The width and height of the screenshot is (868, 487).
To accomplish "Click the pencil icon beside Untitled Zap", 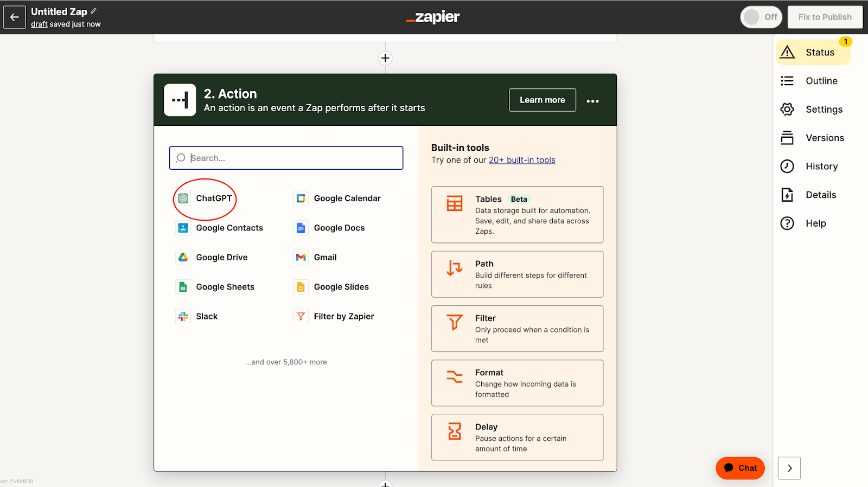I will 94,11.
